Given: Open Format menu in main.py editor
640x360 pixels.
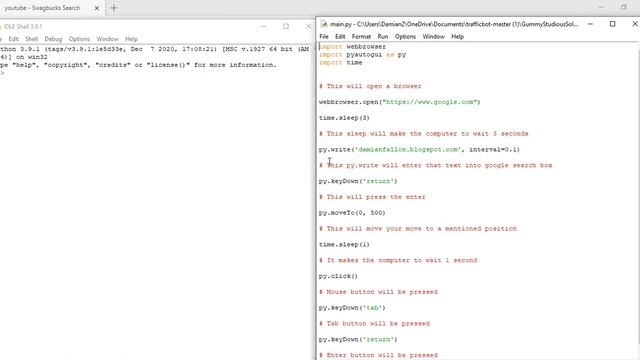Looking at the screenshot, I should pyautogui.click(x=361, y=36).
